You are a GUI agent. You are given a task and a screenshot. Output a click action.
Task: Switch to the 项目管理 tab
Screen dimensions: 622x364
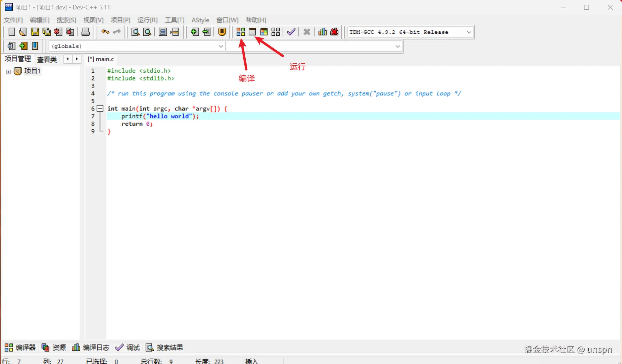18,59
